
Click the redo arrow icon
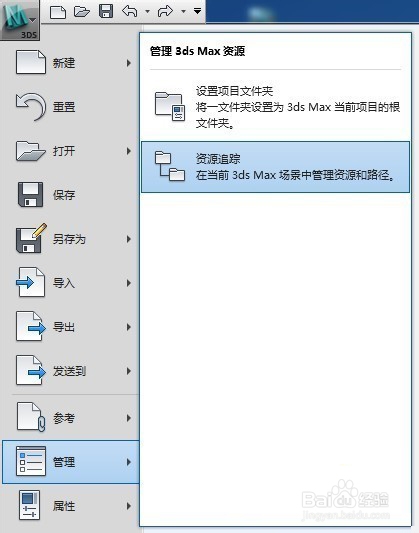coord(165,12)
